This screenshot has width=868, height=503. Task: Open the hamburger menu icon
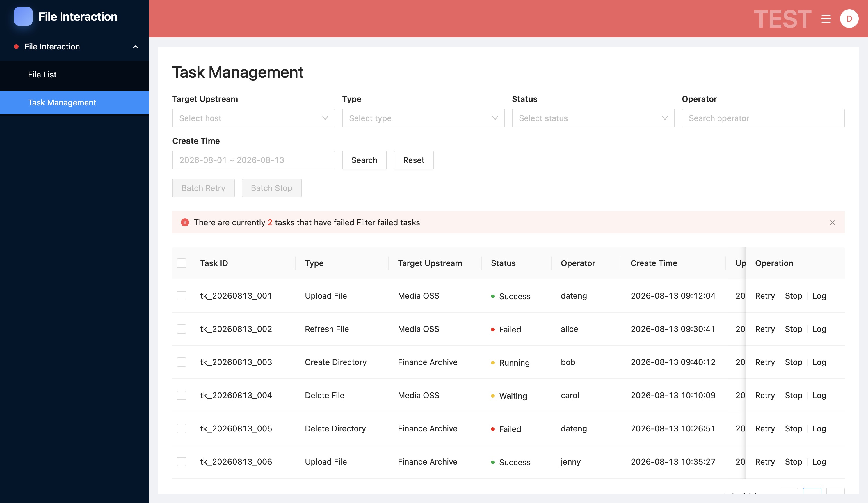826,19
